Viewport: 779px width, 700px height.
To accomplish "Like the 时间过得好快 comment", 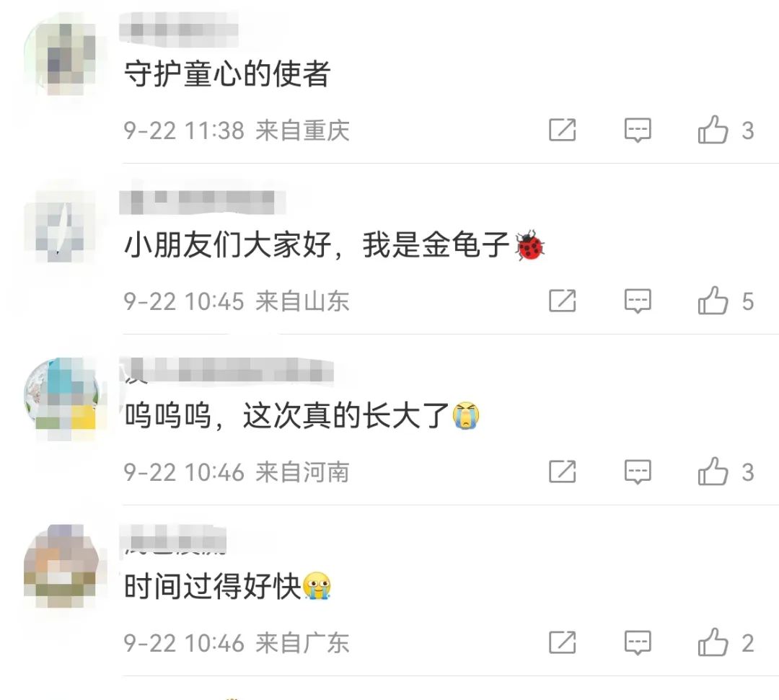I will pyautogui.click(x=713, y=642).
